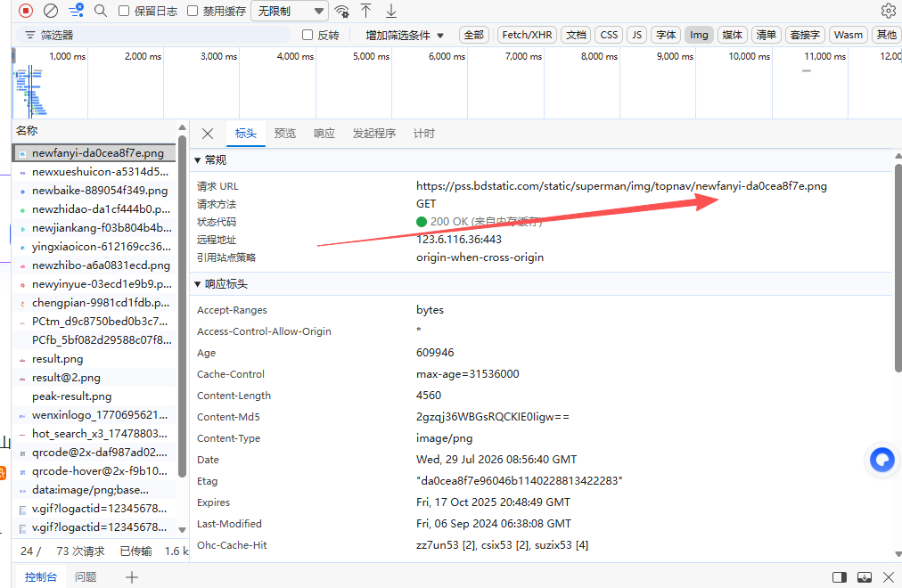The image size is (902, 588).
Task: Open 增加筛选条件 dropdown
Action: point(405,35)
